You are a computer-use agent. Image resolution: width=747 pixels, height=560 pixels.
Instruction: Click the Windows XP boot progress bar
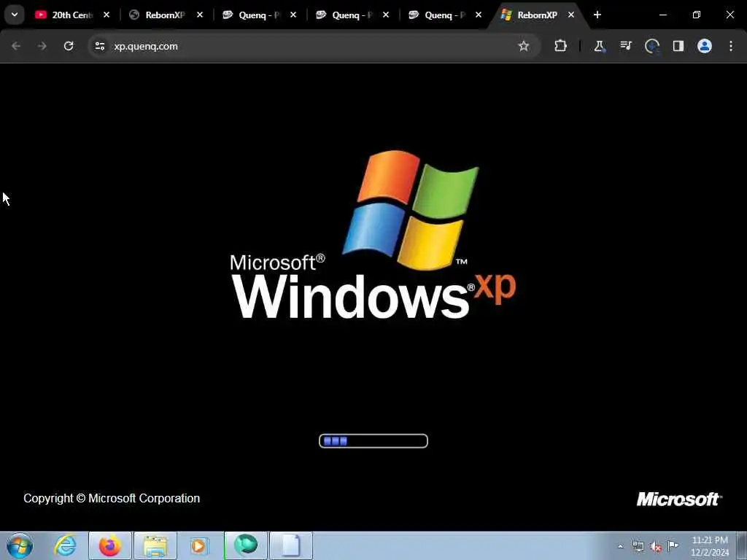pyautogui.click(x=373, y=441)
